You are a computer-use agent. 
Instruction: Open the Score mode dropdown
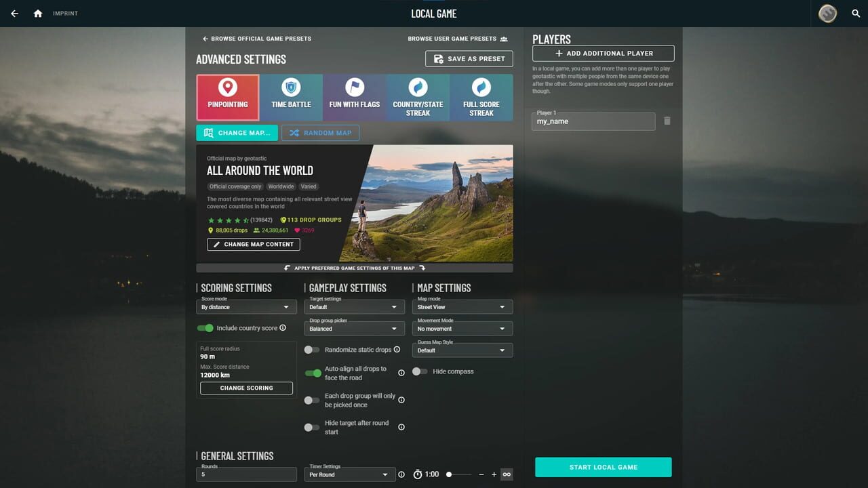coord(246,307)
